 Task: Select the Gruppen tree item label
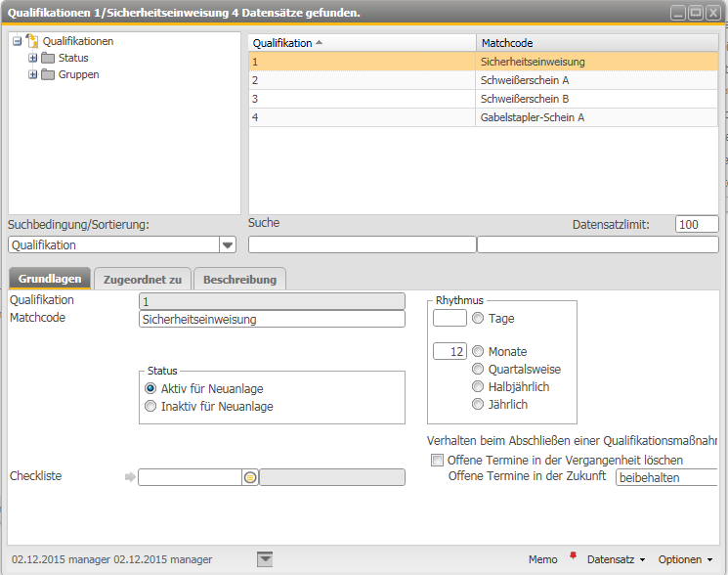78,74
